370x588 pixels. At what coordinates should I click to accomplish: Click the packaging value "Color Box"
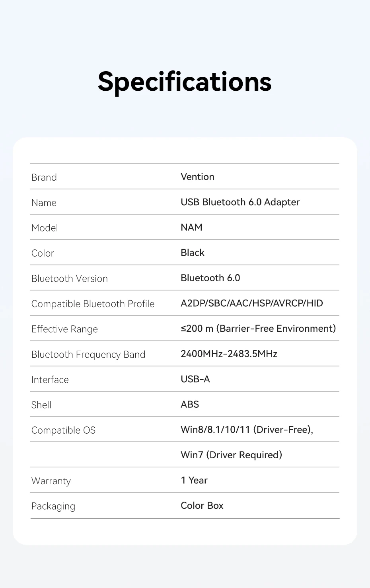pos(202,505)
